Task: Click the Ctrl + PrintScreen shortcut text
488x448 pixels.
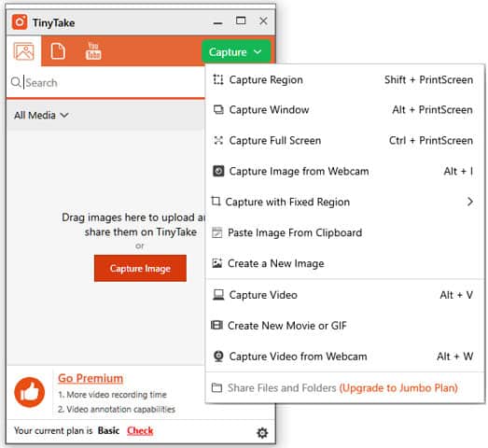Action: (431, 140)
